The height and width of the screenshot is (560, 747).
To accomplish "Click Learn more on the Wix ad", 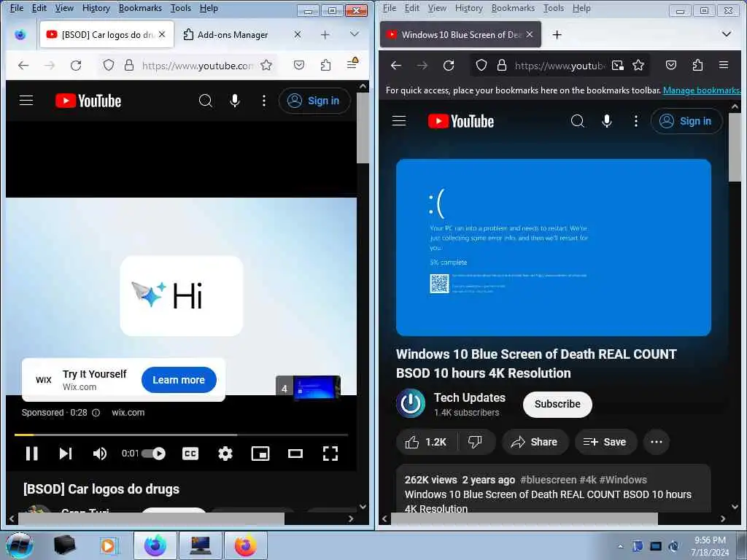I will point(179,380).
